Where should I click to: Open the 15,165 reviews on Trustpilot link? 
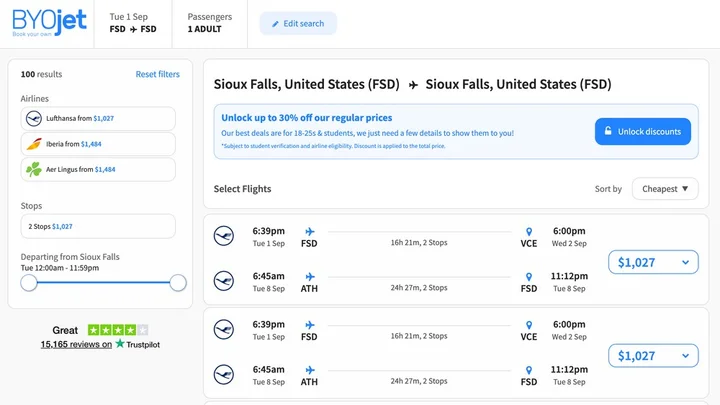pyautogui.click(x=100, y=344)
